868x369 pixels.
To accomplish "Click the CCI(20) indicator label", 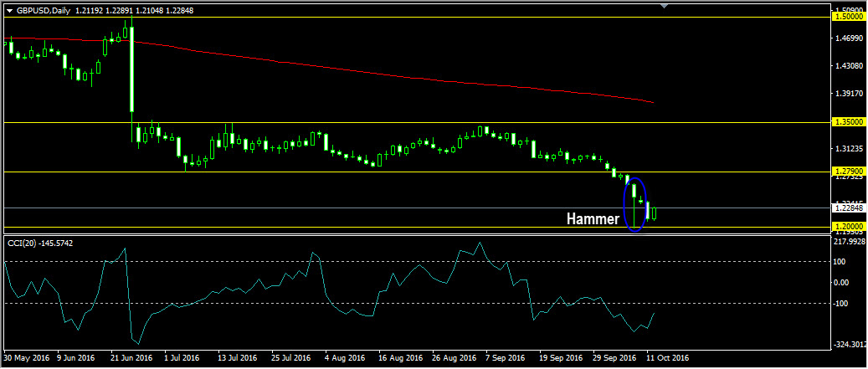I will (42, 243).
